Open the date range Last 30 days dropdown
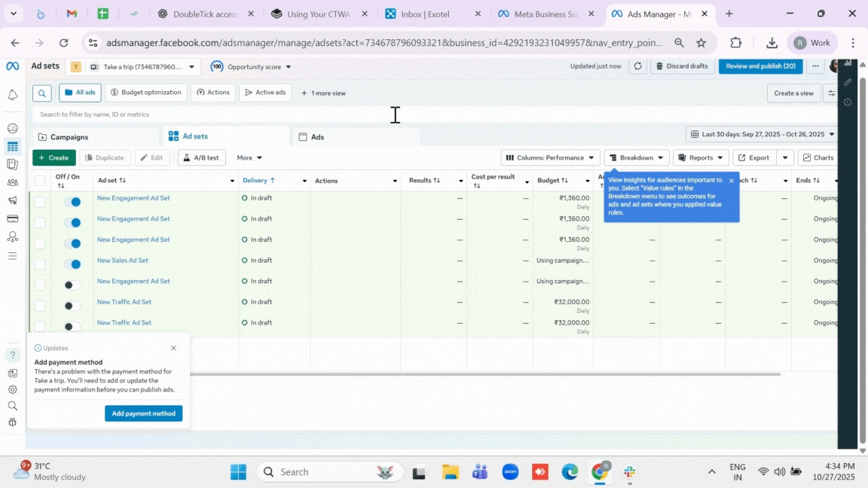This screenshot has width=868, height=488. [763, 134]
